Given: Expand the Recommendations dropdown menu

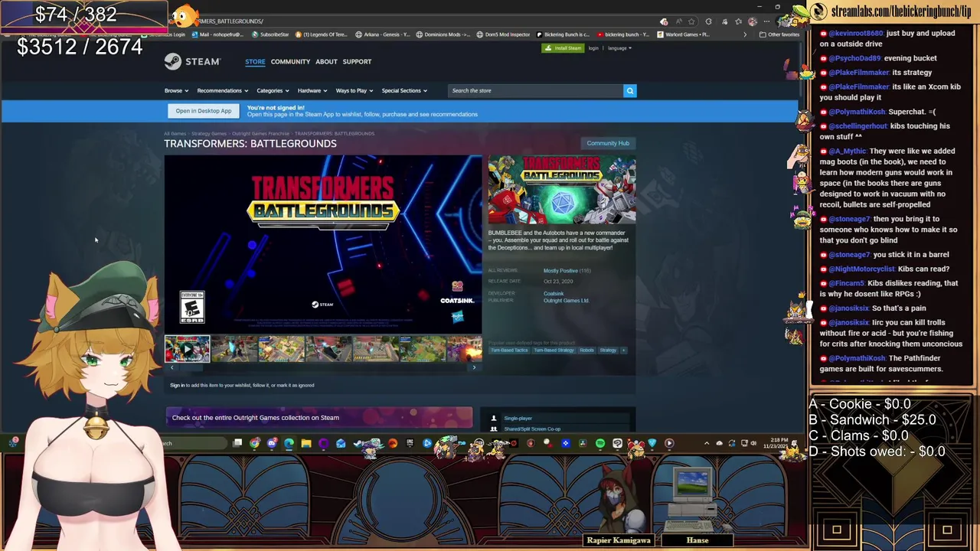Looking at the screenshot, I should 223,91.
